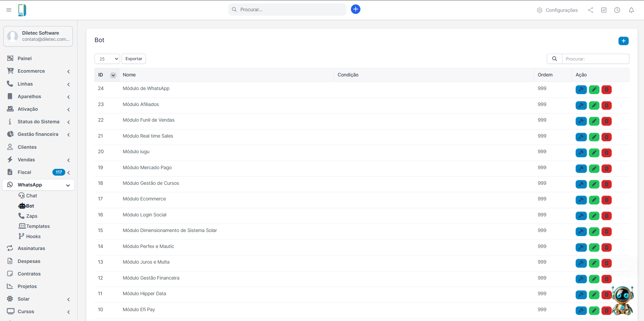Click the global plus button beside search
644x321 pixels.
coord(355,9)
